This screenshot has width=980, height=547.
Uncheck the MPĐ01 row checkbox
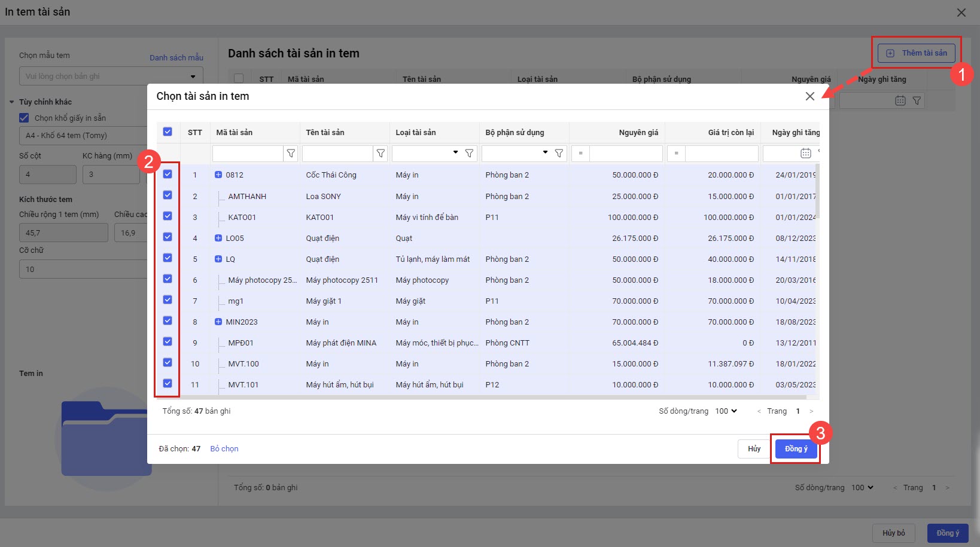[168, 342]
